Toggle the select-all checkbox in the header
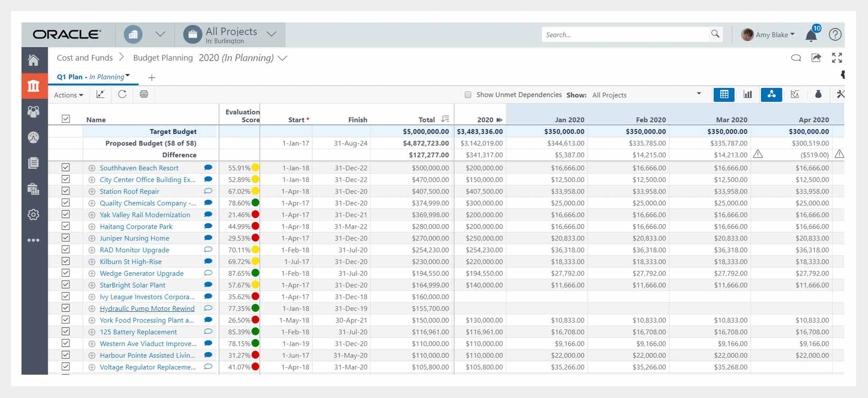The image size is (868, 398). coord(66,119)
